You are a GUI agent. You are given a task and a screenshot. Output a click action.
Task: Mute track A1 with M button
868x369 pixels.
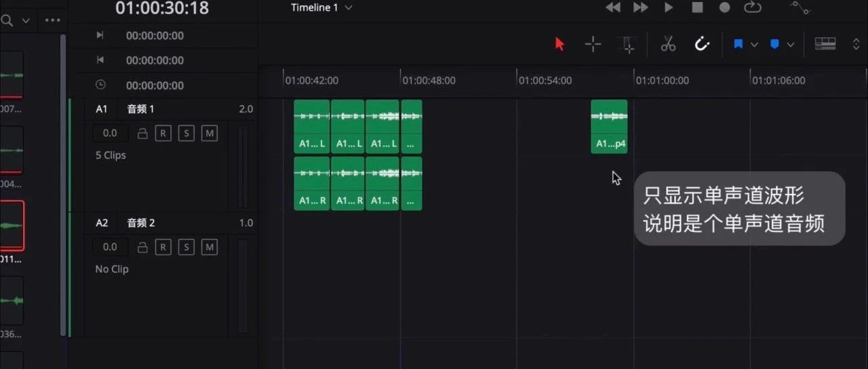210,134
